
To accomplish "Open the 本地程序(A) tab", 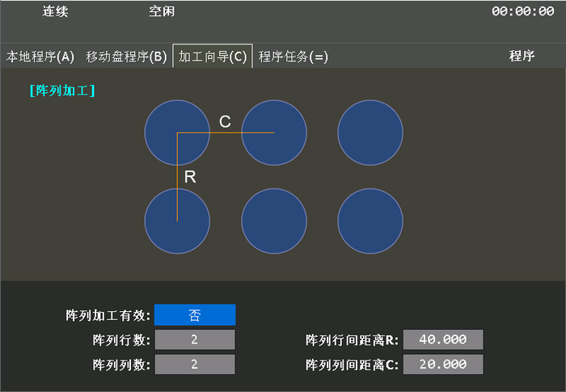I will pos(40,57).
